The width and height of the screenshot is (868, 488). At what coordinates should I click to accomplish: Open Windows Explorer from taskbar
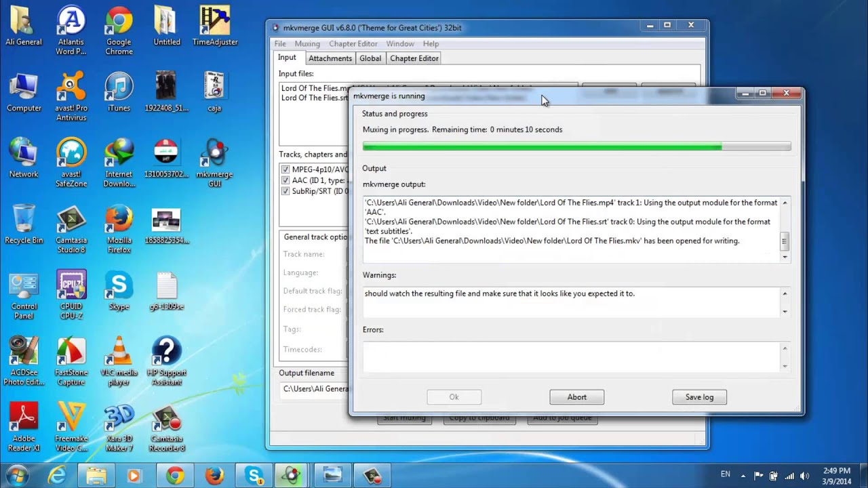coord(96,476)
